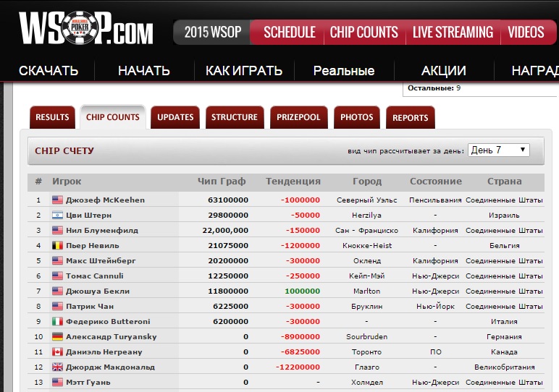Image resolution: width=559 pixels, height=392 pixels.
Task: Select the CHIP COUNTS tab
Action: click(113, 117)
